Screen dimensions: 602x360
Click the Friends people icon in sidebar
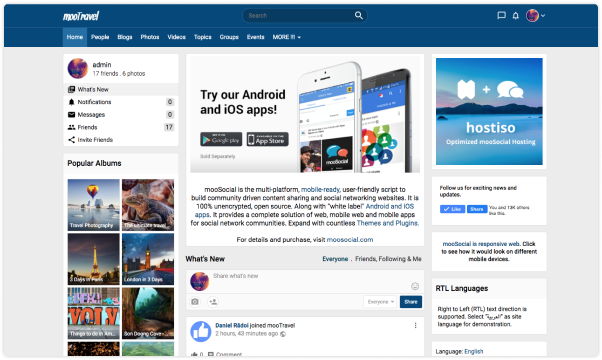tap(71, 127)
